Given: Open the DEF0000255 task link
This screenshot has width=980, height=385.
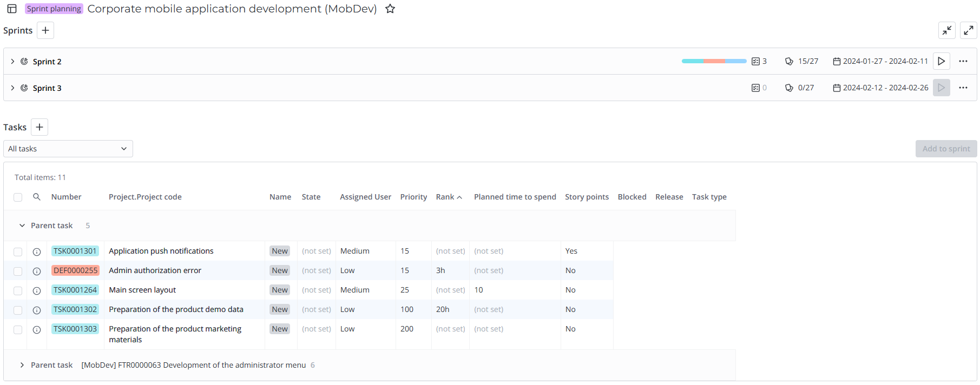Looking at the screenshot, I should pyautogui.click(x=75, y=270).
